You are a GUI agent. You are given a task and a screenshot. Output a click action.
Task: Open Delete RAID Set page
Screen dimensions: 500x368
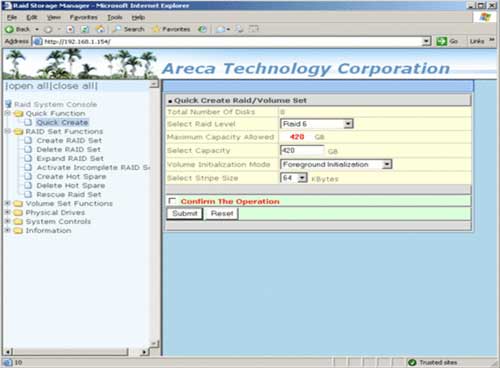68,150
